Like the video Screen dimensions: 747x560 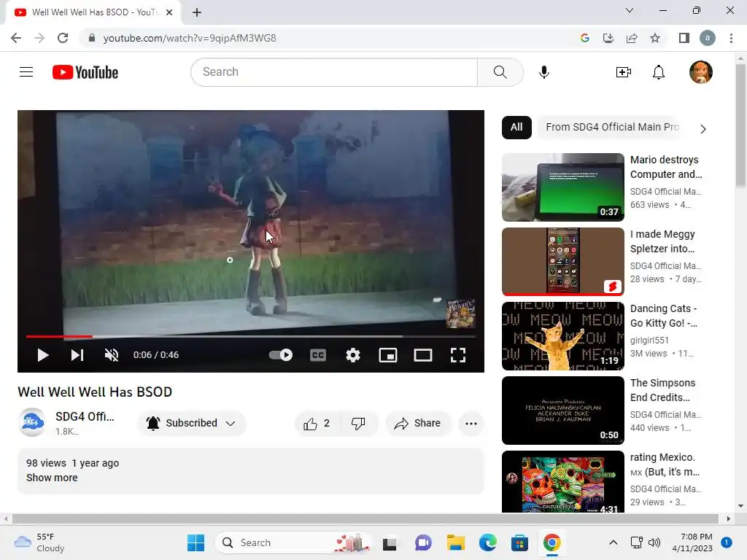click(x=317, y=424)
